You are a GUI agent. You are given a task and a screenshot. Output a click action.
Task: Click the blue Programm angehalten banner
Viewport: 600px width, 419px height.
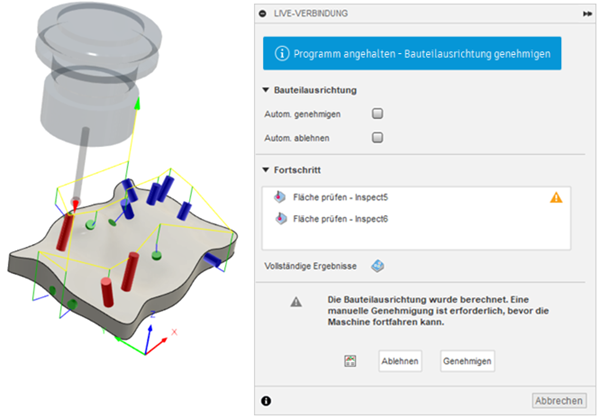tap(412, 53)
